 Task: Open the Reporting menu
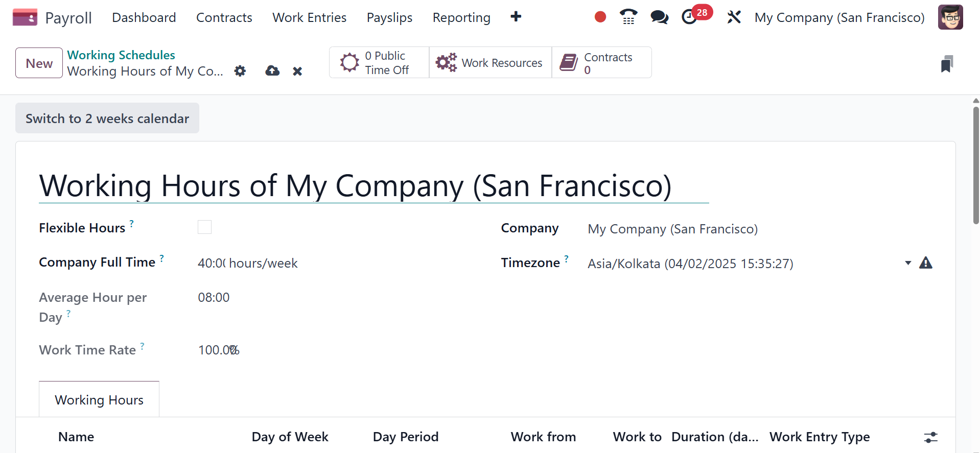tap(461, 17)
